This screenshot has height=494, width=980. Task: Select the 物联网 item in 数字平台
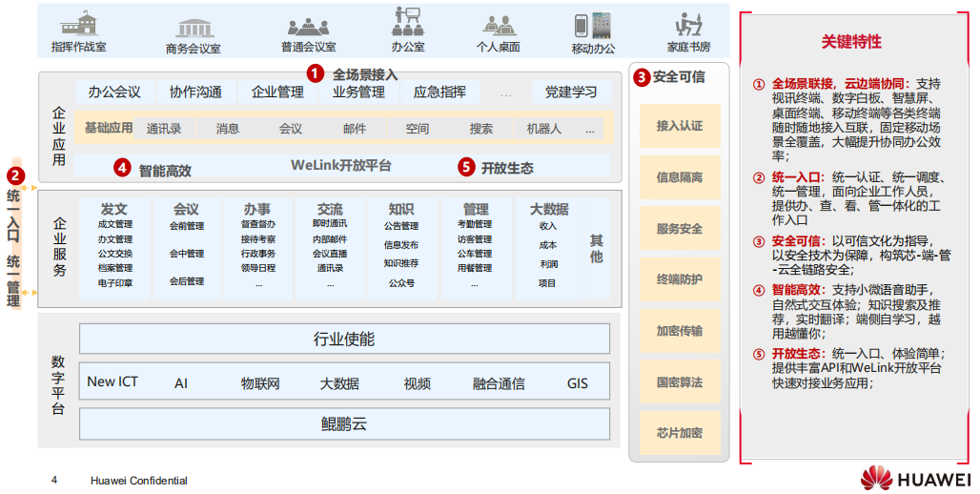260,383
